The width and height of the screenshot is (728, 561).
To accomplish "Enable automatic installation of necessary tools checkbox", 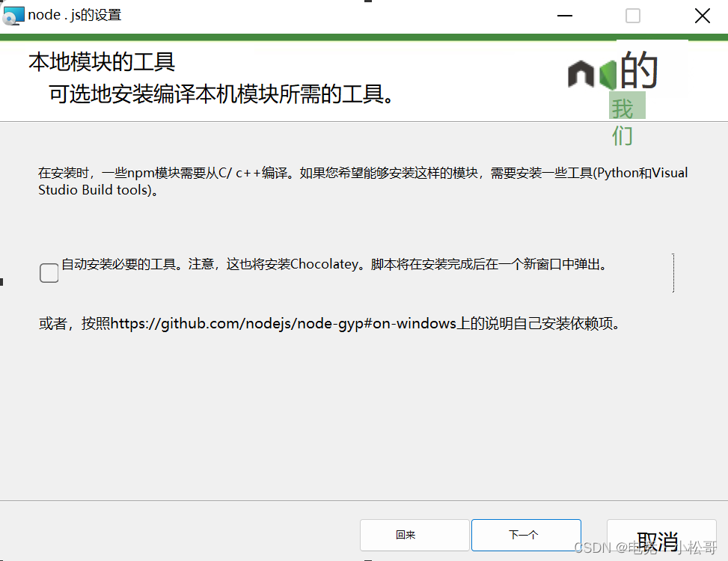I will [49, 273].
